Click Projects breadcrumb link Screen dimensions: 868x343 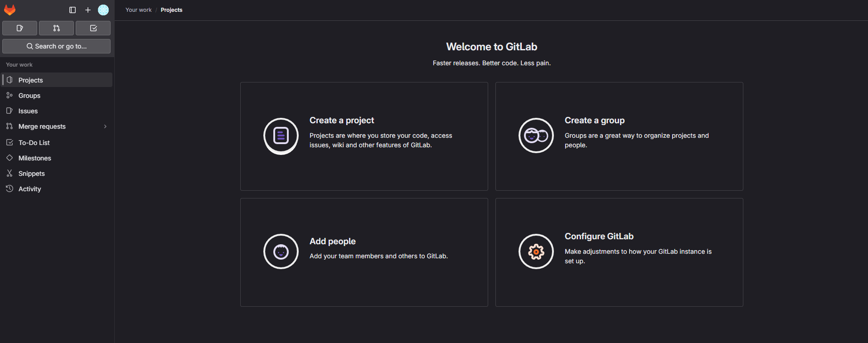click(x=171, y=10)
